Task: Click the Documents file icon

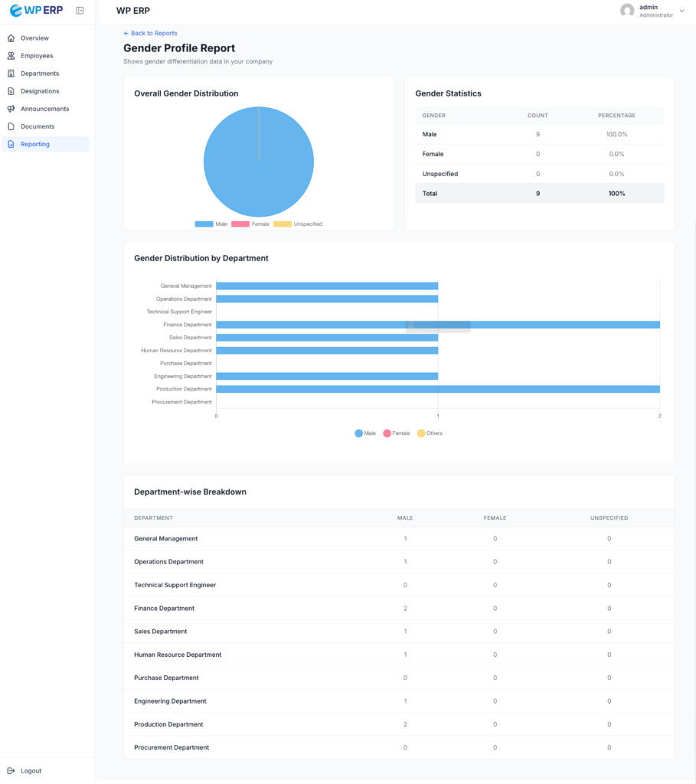Action: (x=11, y=126)
